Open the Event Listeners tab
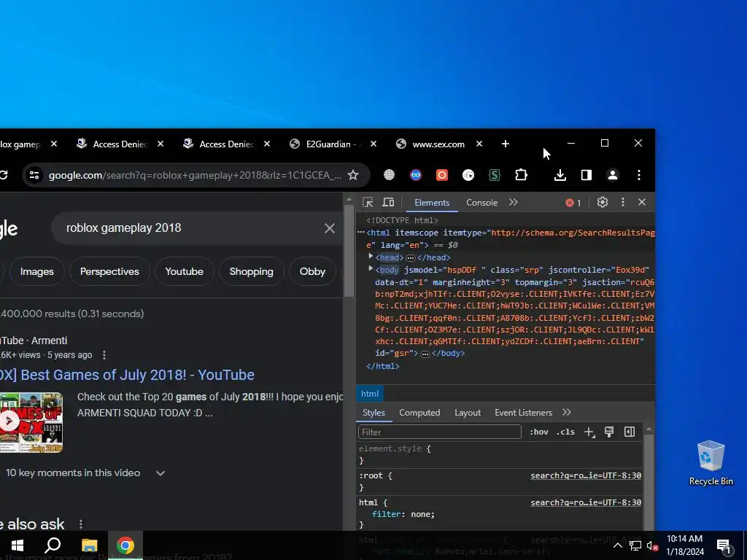 click(x=523, y=413)
